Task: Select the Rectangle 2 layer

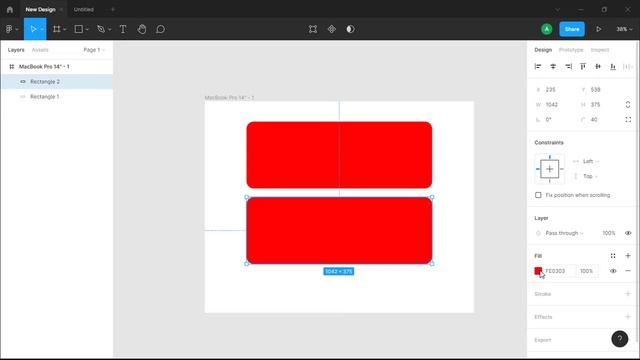Action: click(x=57, y=82)
